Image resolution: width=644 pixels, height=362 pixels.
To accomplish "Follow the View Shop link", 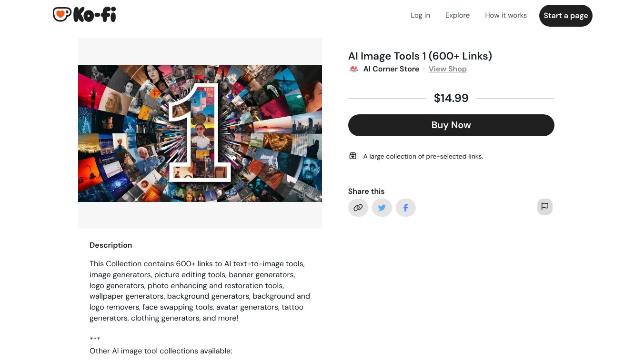I will click(447, 69).
